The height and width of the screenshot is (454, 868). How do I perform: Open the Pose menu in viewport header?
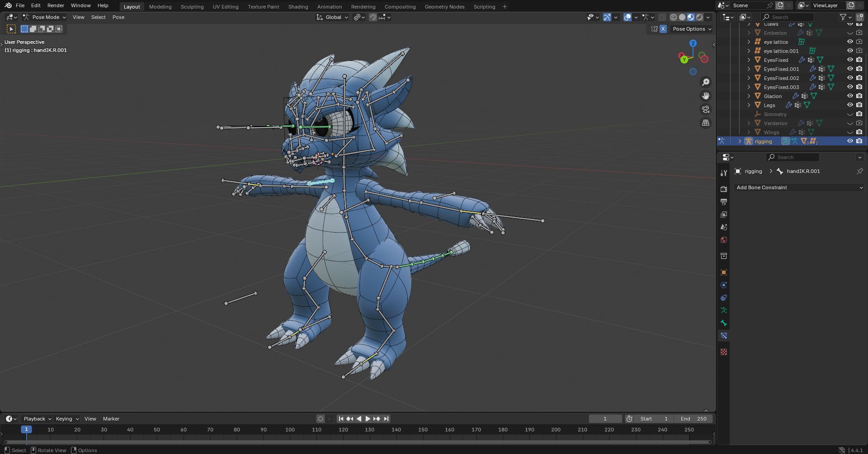[118, 17]
